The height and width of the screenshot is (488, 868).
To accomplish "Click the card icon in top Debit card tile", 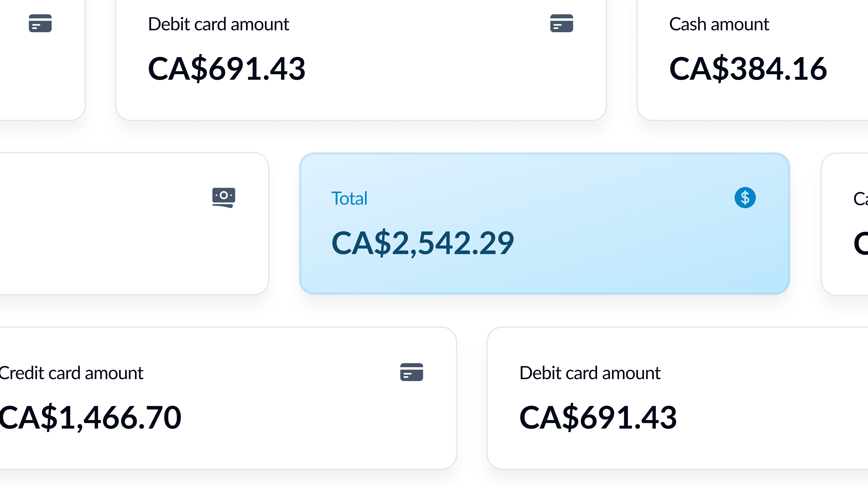I will click(561, 23).
